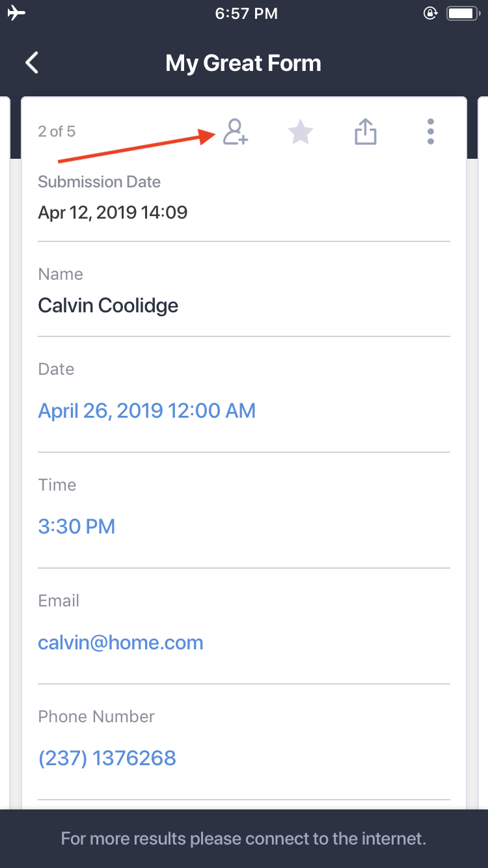The image size is (488, 868).
Task: Star this submission as favorite
Action: tap(300, 132)
